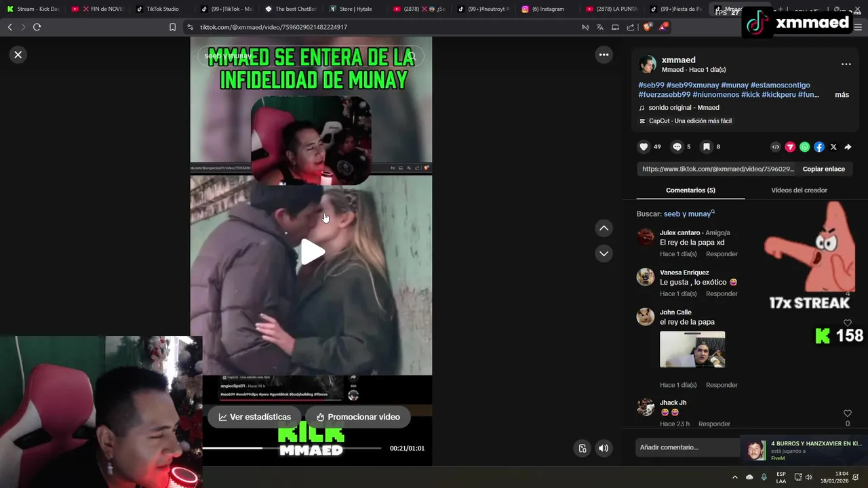The width and height of the screenshot is (868, 488).
Task: Open the Brave Shields lion icon
Action: click(x=647, y=27)
